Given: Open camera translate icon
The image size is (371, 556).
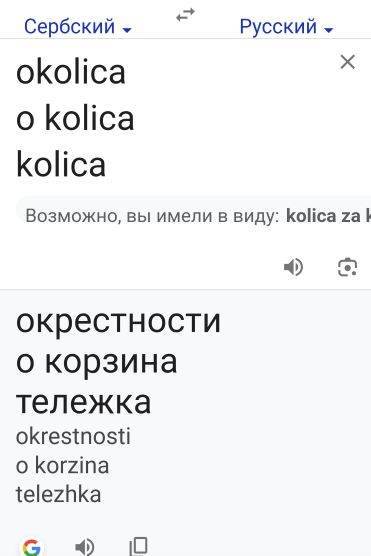Looking at the screenshot, I should [347, 267].
